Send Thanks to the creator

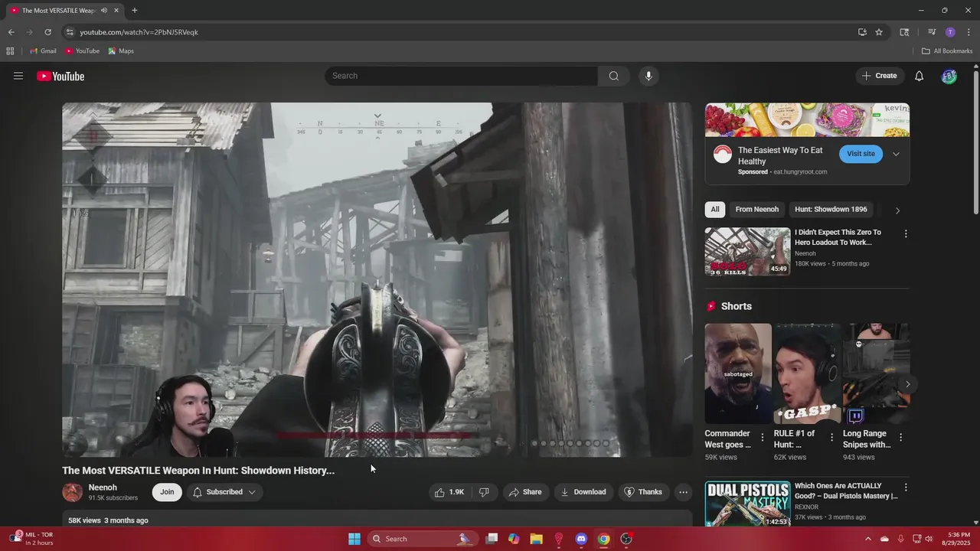(642, 492)
